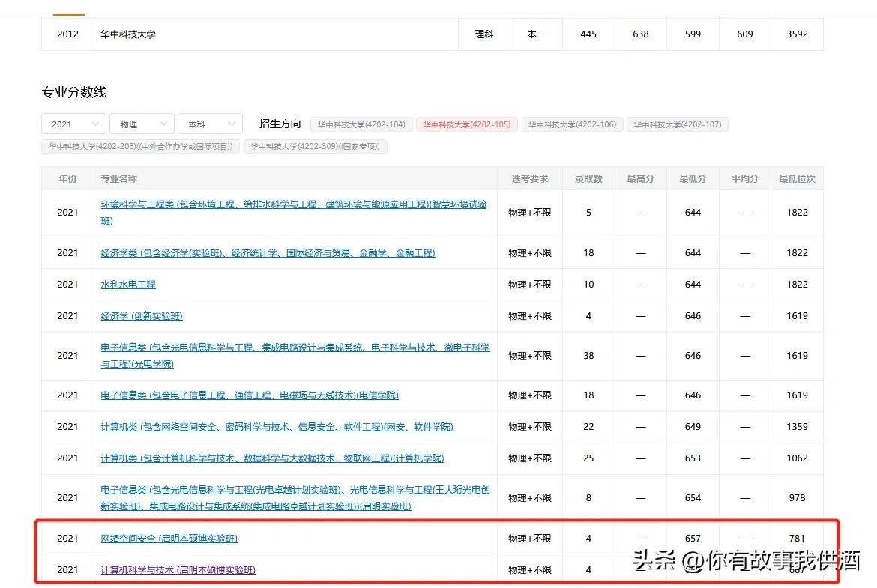Select 华中科技大学(4202-104) enrollment tag

pyautogui.click(x=361, y=124)
